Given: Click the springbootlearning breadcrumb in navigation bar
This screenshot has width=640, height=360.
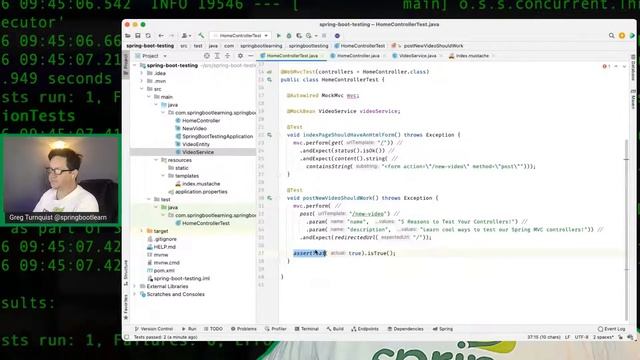Looking at the screenshot, I should click(261, 46).
